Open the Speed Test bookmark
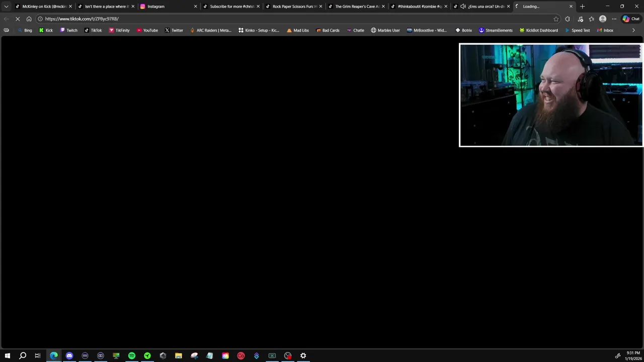This screenshot has width=644, height=362. 577,30
